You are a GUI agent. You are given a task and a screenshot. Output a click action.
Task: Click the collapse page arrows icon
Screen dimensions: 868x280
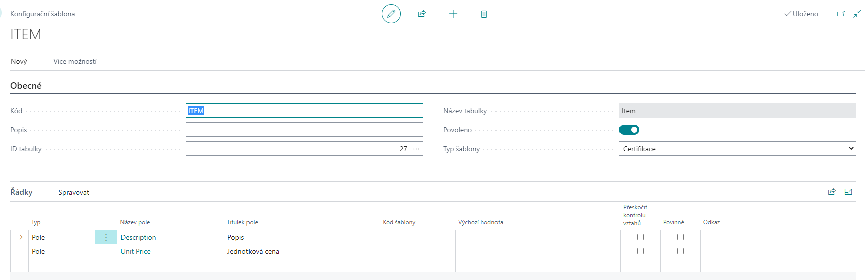pyautogui.click(x=857, y=14)
